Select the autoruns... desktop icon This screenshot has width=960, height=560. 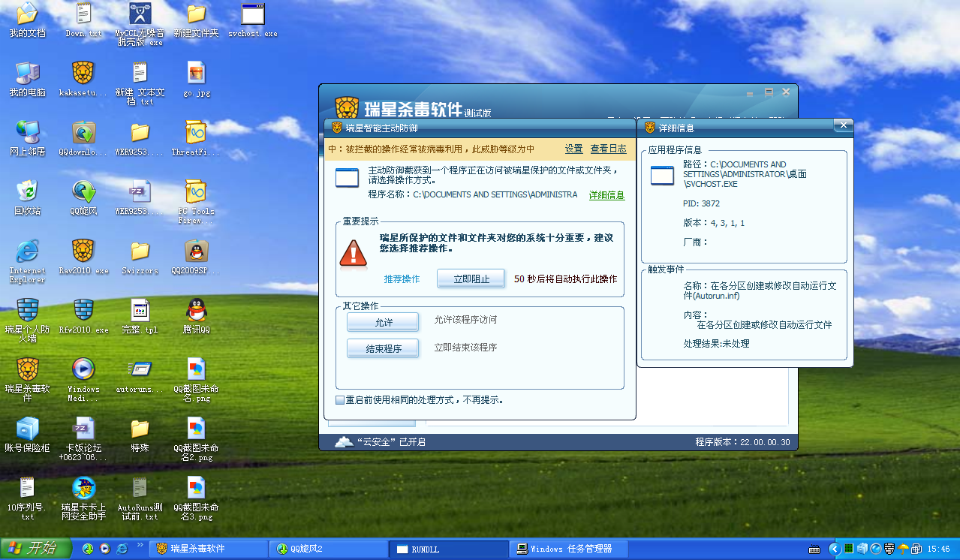click(x=140, y=375)
